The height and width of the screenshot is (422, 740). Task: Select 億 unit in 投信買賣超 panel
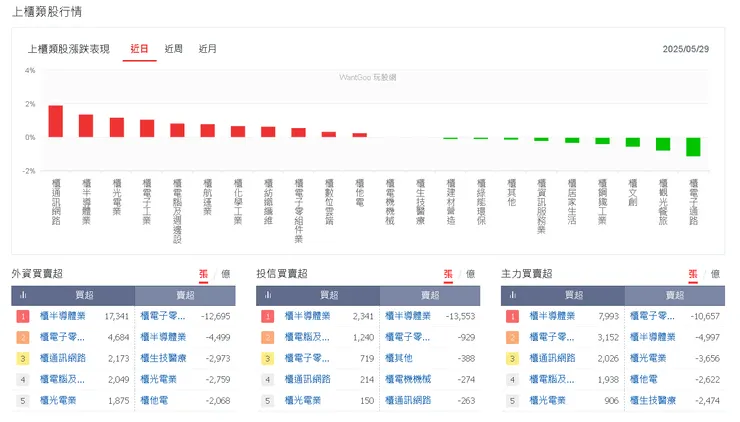pos(471,274)
